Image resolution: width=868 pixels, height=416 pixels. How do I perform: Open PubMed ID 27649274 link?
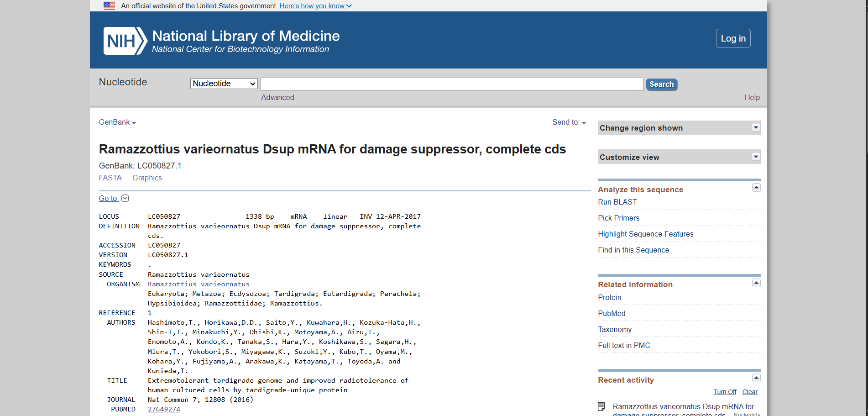164,410
